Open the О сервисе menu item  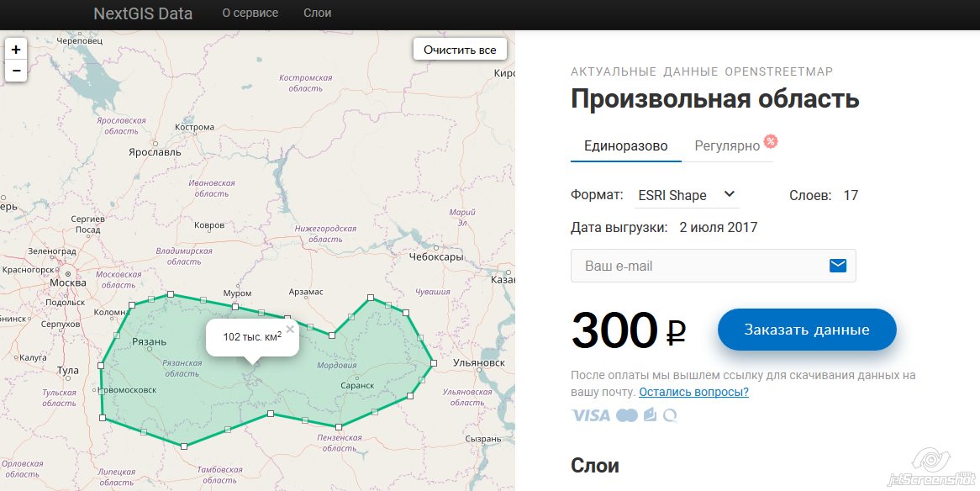pyautogui.click(x=250, y=13)
